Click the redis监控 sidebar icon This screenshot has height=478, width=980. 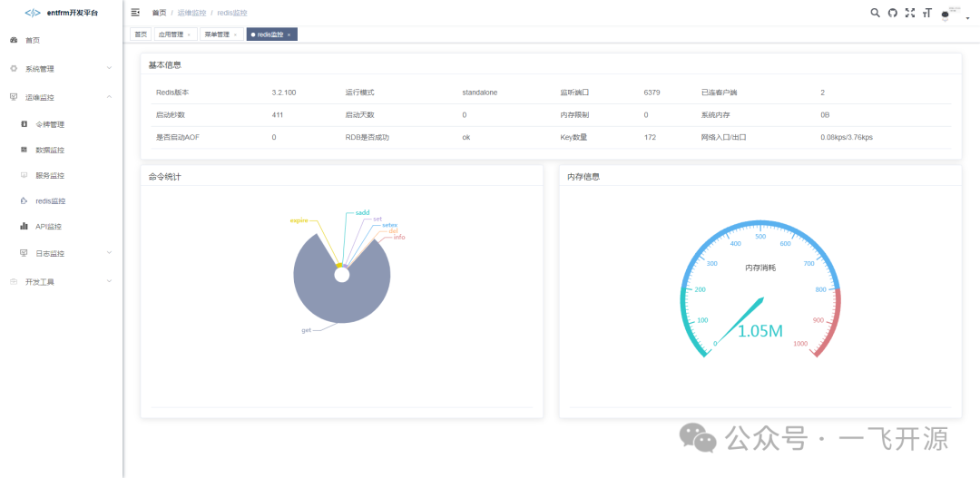pos(24,201)
